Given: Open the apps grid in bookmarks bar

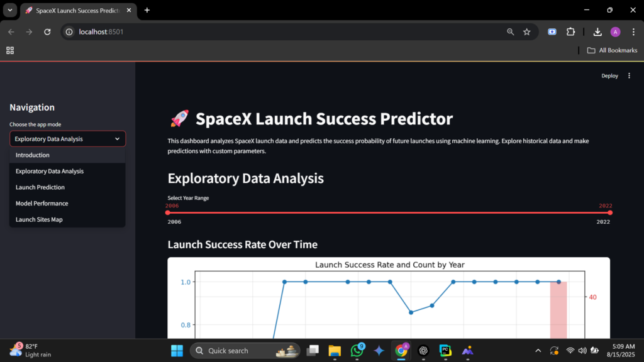Looking at the screenshot, I should point(10,50).
